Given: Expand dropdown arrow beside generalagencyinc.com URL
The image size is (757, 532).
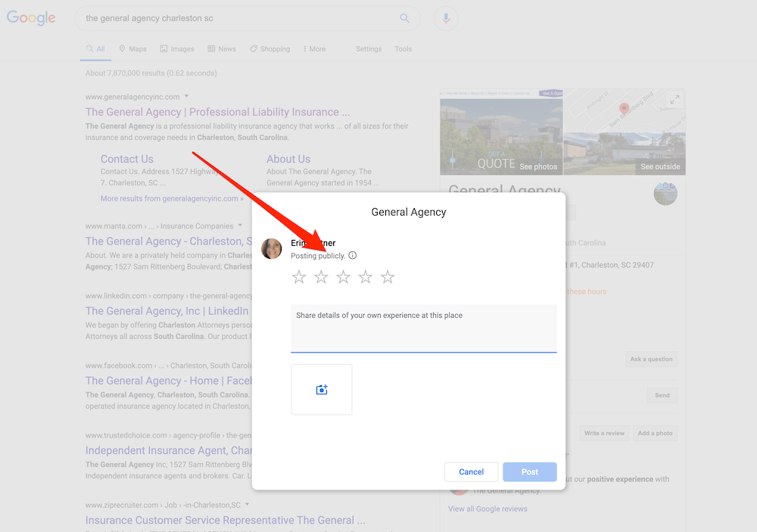Looking at the screenshot, I should [187, 96].
